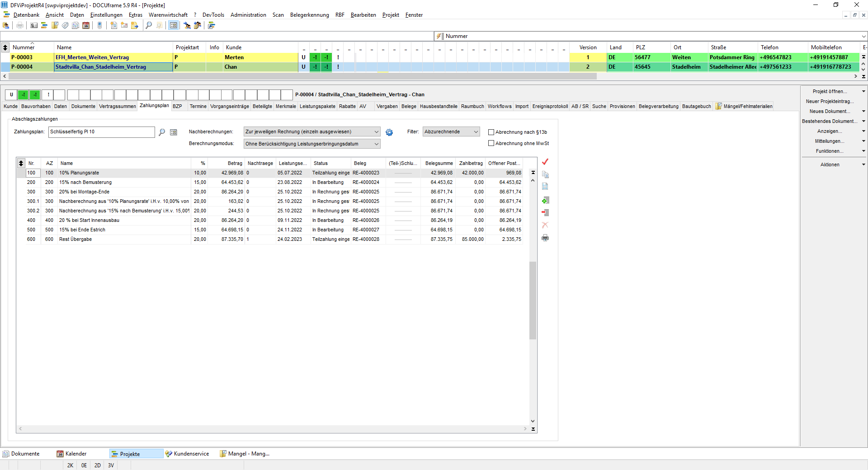
Task: Click the folder with checklist toolbar icon
Action: (55, 25)
